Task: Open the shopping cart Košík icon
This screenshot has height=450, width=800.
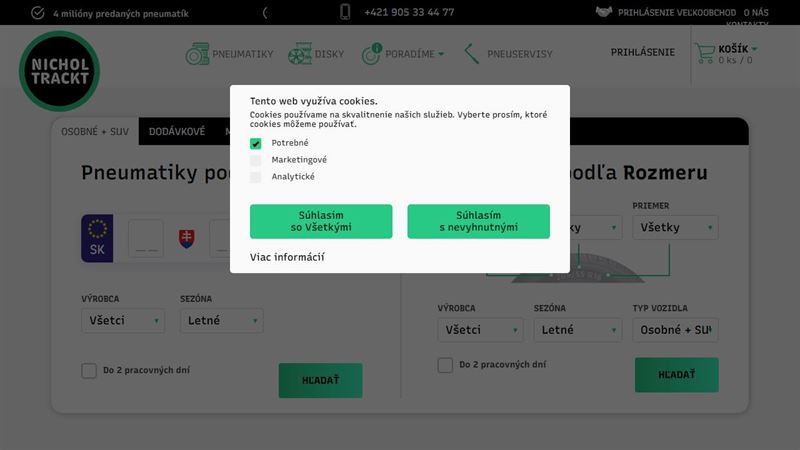Action: (705, 54)
